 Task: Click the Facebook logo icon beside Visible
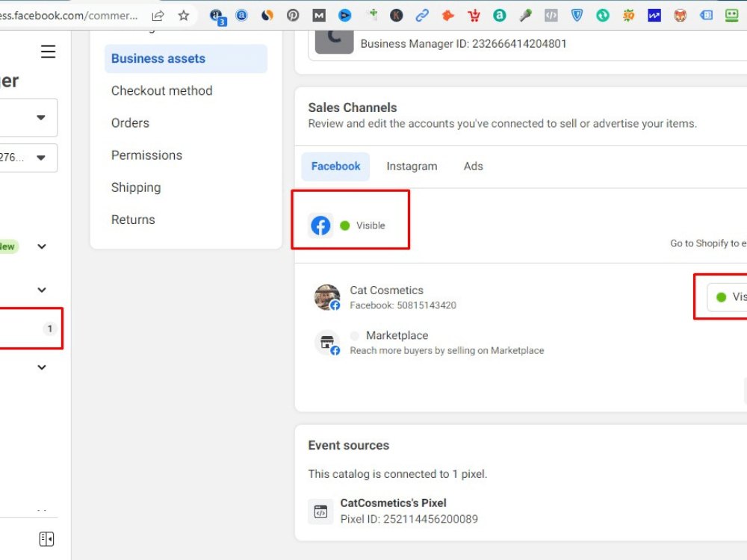click(320, 225)
